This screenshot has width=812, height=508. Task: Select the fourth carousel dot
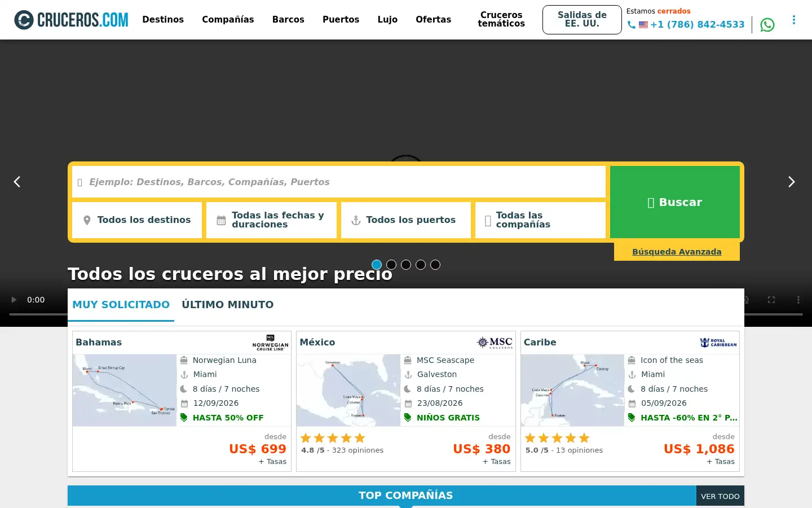421,265
